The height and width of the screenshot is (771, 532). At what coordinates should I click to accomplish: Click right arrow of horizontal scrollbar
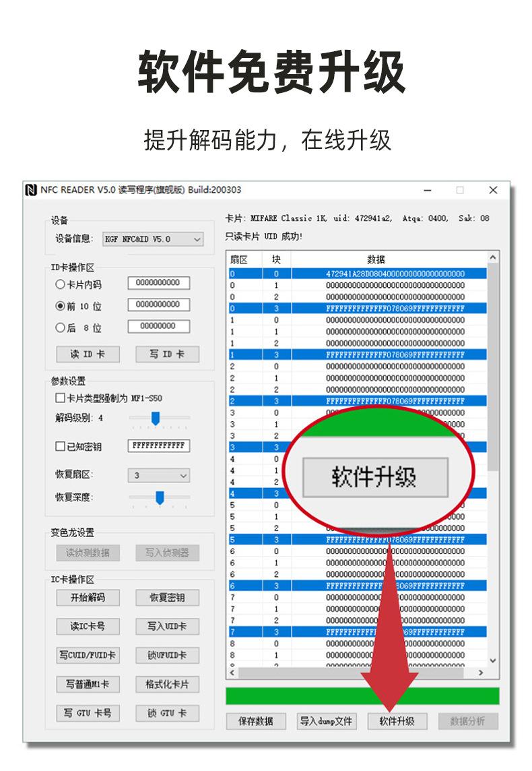click(x=481, y=673)
